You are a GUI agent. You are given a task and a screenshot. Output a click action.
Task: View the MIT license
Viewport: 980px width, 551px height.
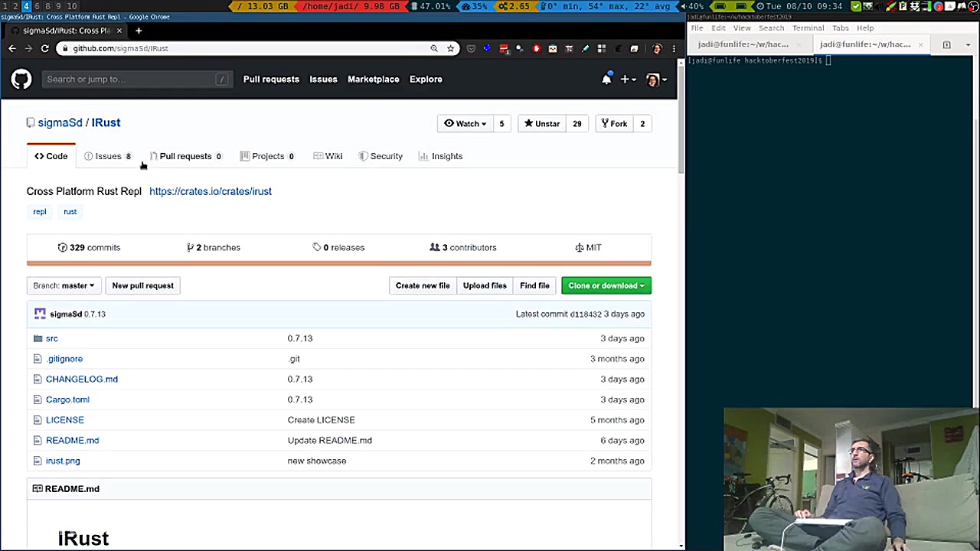588,247
